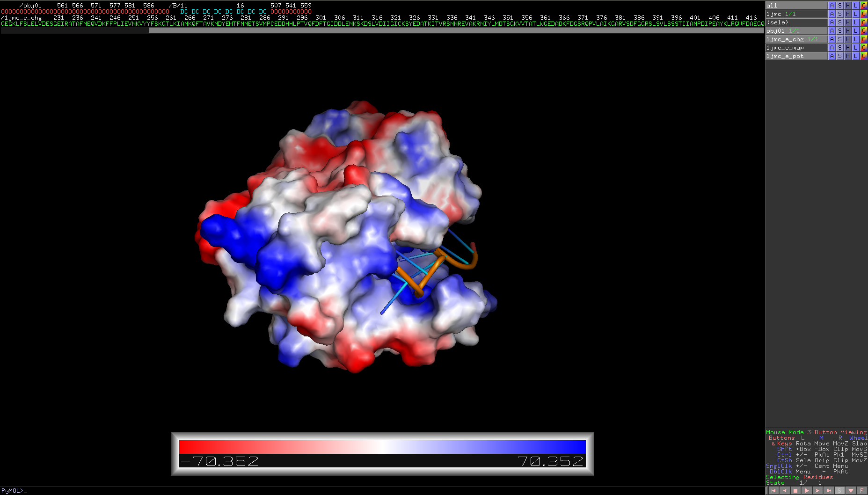Screen dimensions: 868x495
Task: Click the PyMOL command line input
Action: [x=382, y=491]
